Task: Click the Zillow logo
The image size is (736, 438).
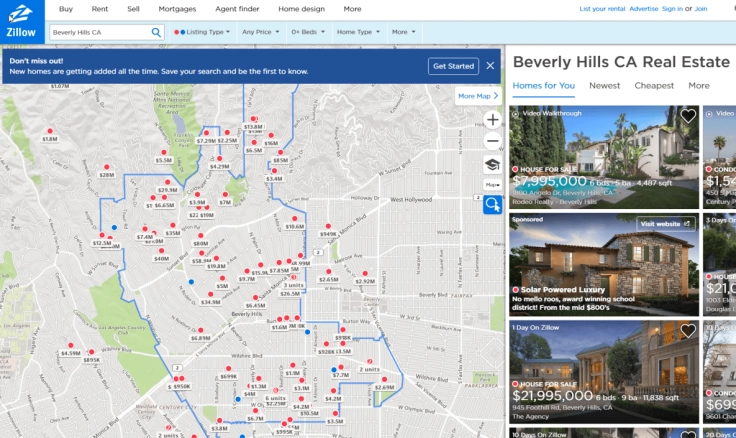Action: click(22, 22)
